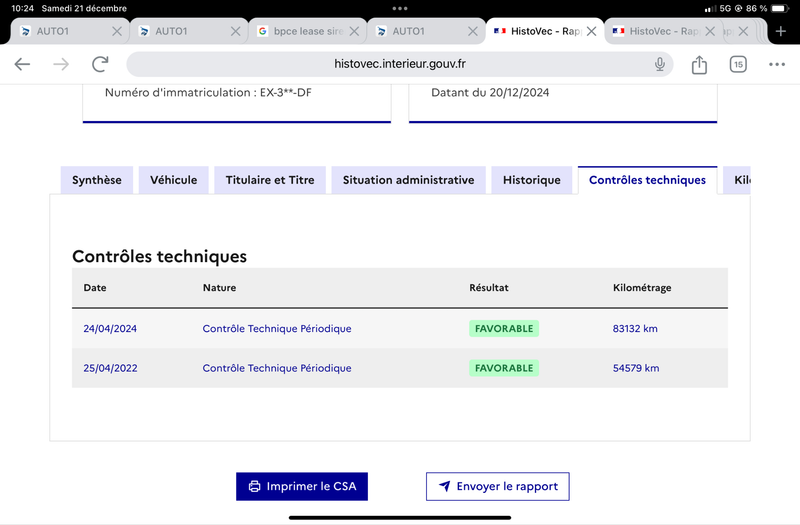Open a new tab with plus
800x525 pixels.
click(781, 31)
